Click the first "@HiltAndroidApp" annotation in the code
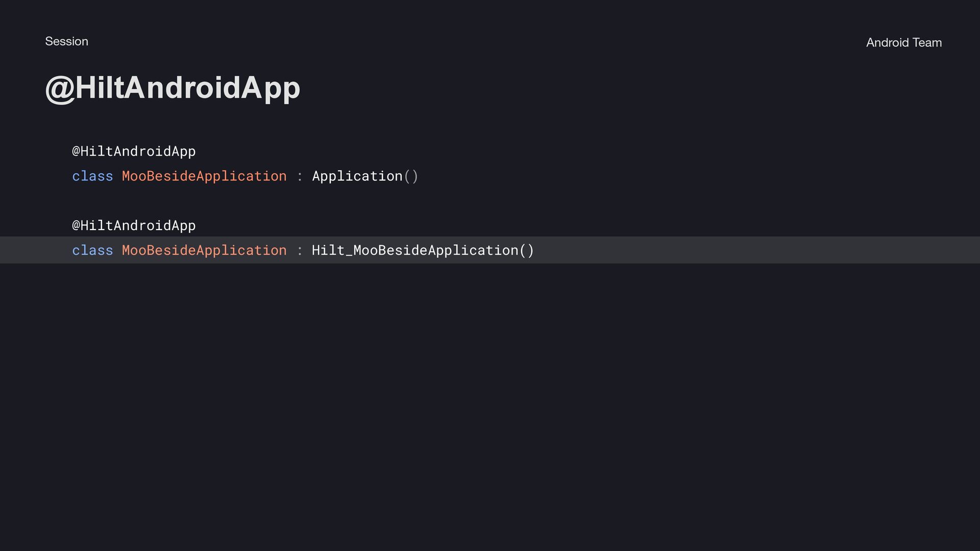The image size is (980, 551). (134, 152)
